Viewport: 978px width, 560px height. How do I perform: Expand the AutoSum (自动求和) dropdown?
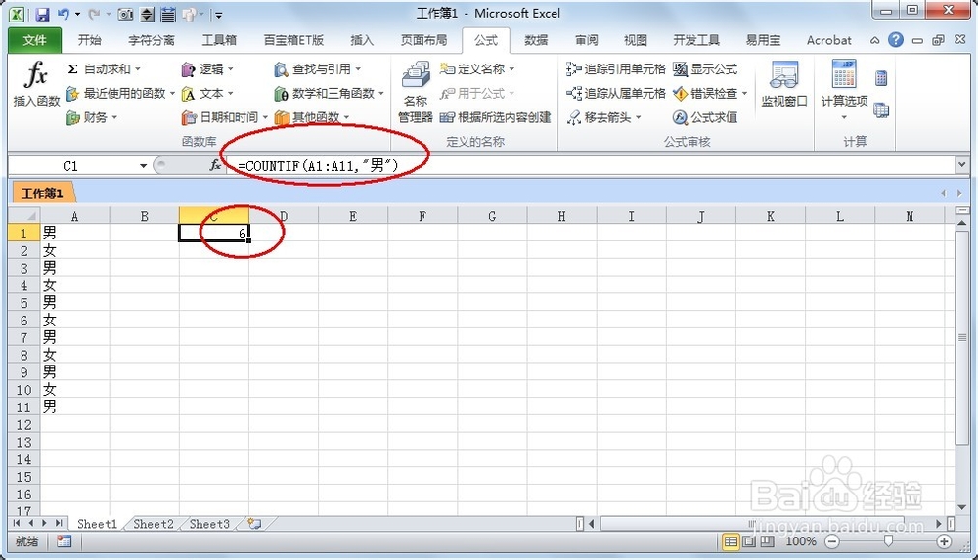click(137, 69)
